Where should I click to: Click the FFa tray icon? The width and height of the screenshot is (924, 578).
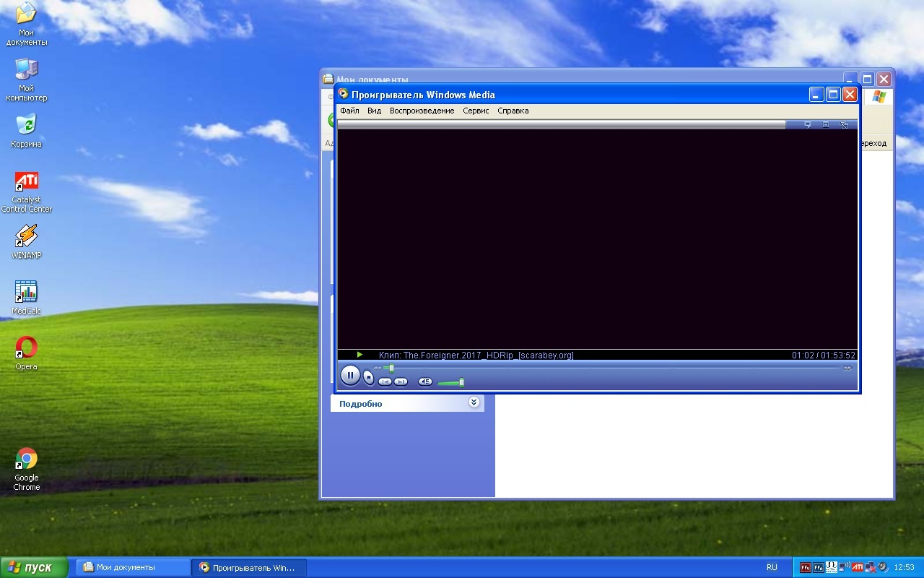click(x=819, y=567)
